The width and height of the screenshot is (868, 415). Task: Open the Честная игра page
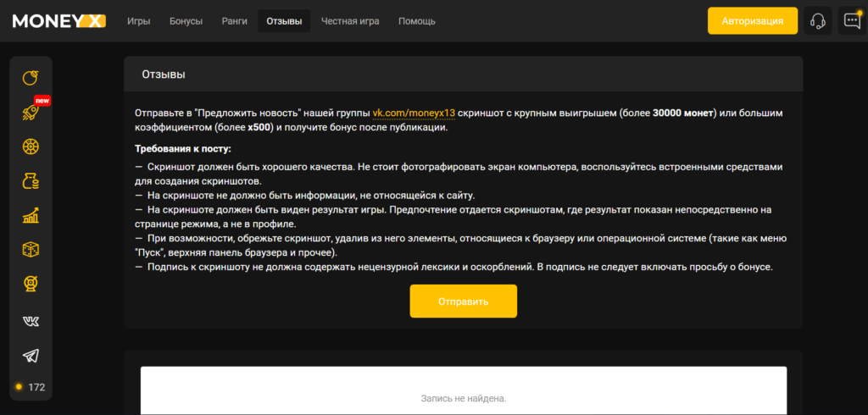coord(350,21)
